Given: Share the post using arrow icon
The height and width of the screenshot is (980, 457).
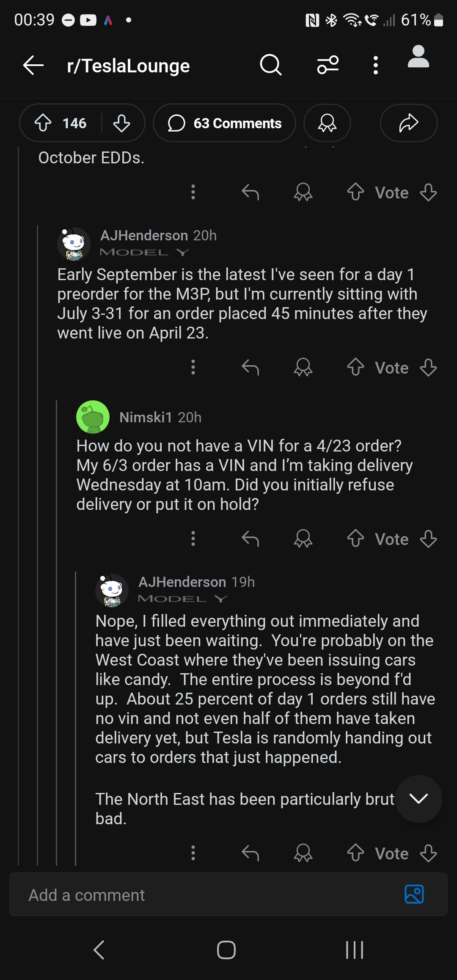Looking at the screenshot, I should click(409, 123).
